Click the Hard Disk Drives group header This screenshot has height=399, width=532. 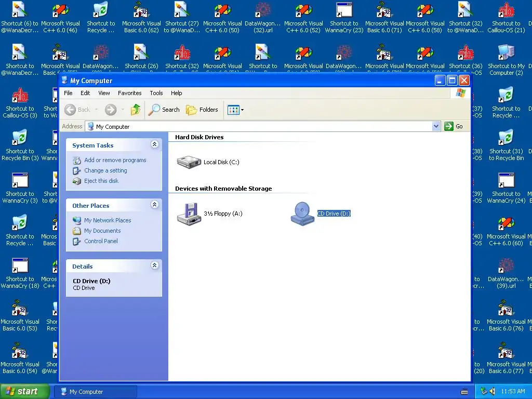point(199,137)
